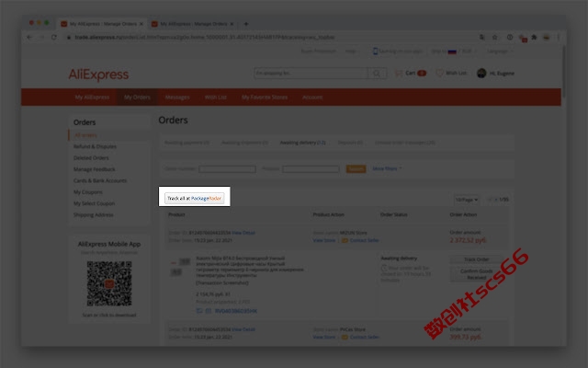Switch to the first Manage Orders browser tab
Image resolution: width=588 pixels, height=368 pixels.
pos(102,24)
